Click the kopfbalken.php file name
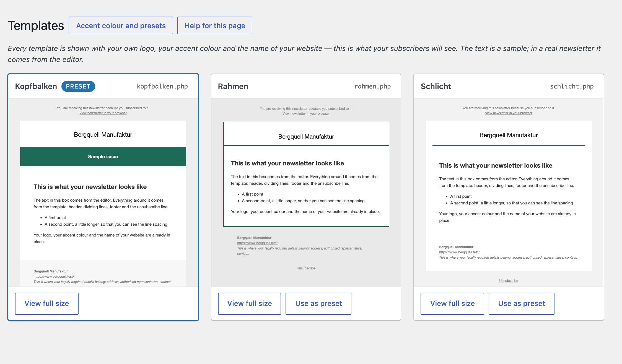The height and width of the screenshot is (364, 622). [x=162, y=86]
